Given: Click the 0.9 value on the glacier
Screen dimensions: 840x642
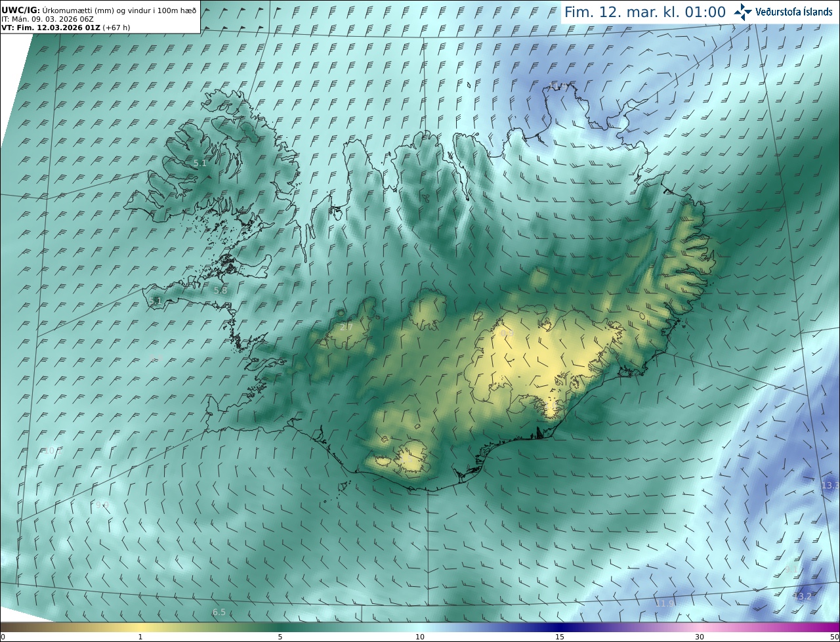Looking at the screenshot, I should (507, 333).
